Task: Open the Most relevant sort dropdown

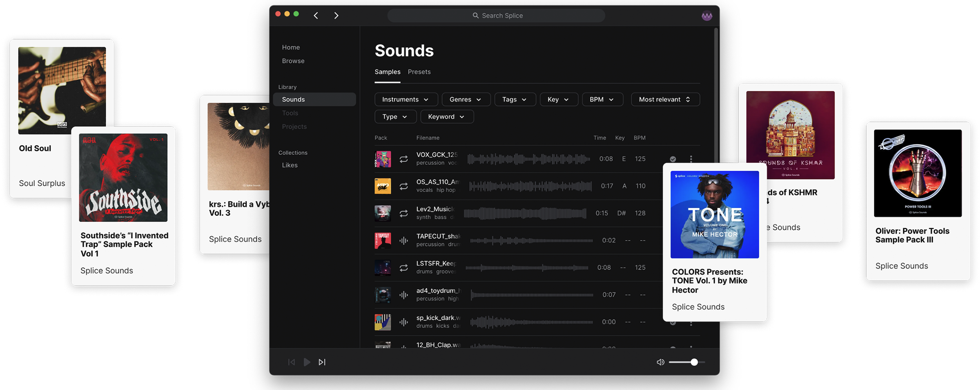Action: click(665, 99)
